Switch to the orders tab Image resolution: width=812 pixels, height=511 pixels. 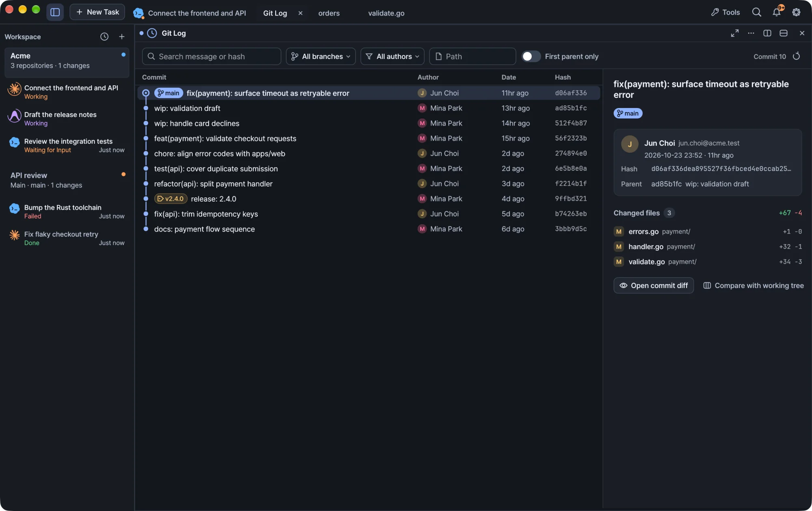coord(329,13)
